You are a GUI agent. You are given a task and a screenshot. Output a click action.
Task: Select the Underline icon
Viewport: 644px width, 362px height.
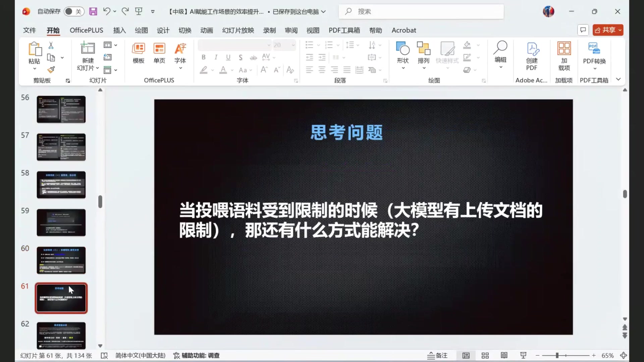click(x=228, y=57)
